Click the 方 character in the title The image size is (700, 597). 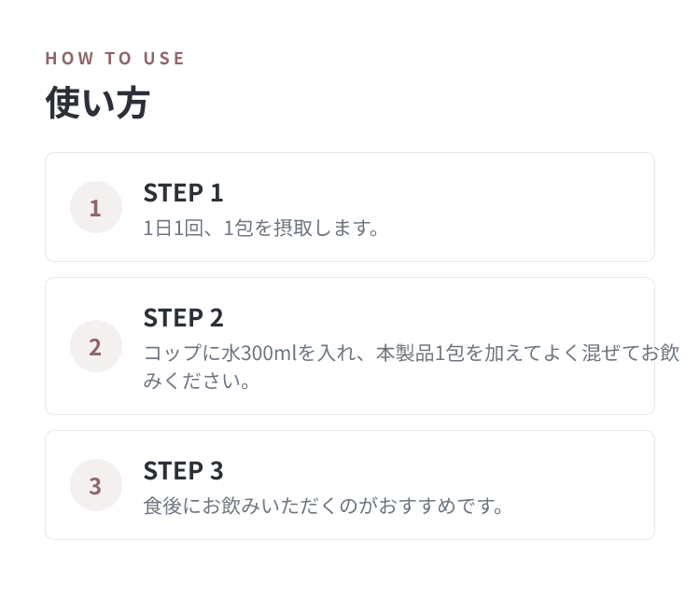133,103
